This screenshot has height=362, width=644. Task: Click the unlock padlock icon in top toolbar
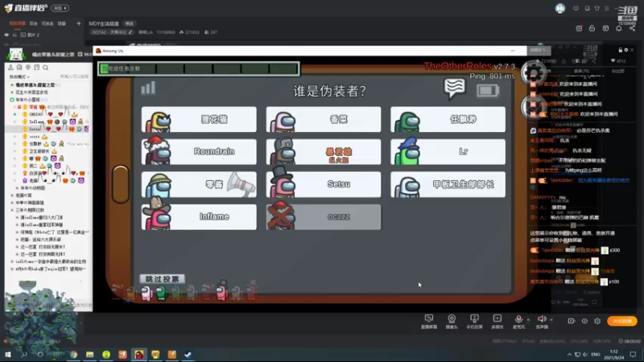tap(592, 28)
